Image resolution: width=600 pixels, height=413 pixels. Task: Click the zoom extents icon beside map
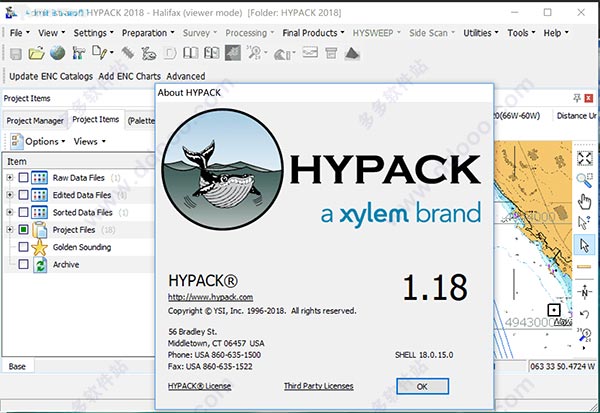pyautogui.click(x=585, y=158)
